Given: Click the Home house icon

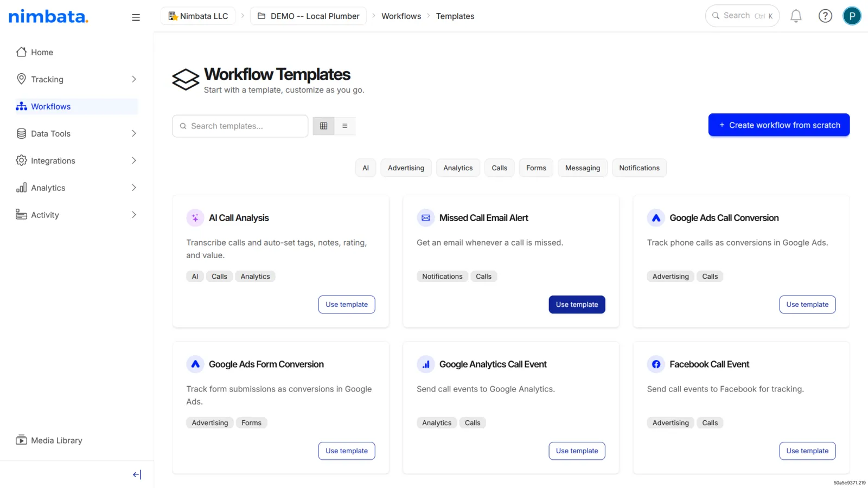Looking at the screenshot, I should point(21,52).
